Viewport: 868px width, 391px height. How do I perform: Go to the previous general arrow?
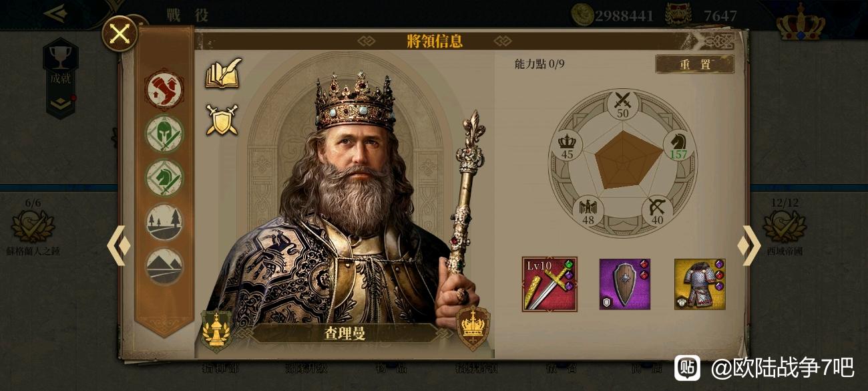pyautogui.click(x=119, y=245)
